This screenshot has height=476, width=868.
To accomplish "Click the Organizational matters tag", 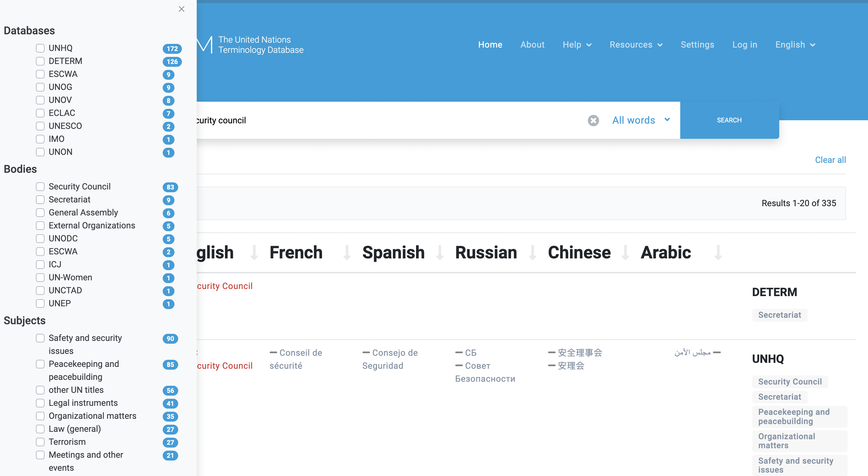I will click(799, 441).
